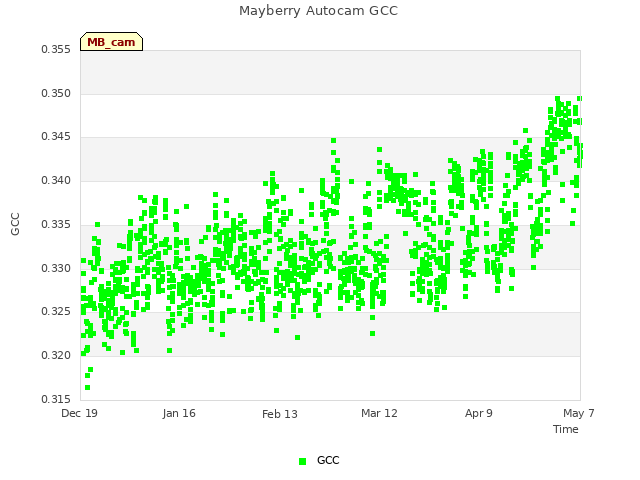Viewport: 640px width, 480px height.
Task: Click the Mar 12 x-axis label
Action: (x=379, y=413)
